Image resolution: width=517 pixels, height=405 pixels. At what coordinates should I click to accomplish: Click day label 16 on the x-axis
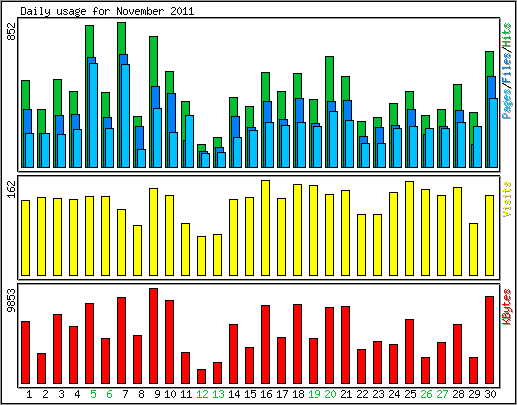coord(266,394)
